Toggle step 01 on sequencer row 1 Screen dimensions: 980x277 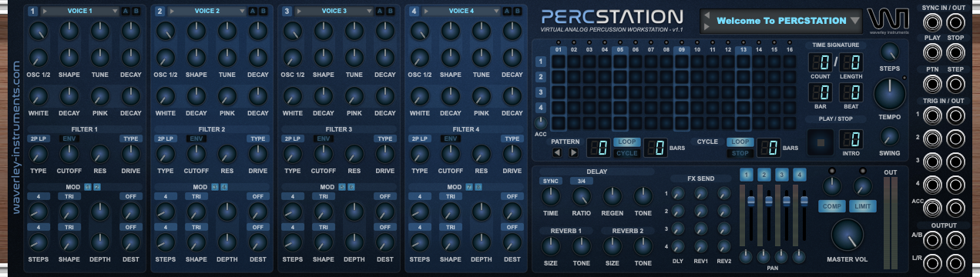(558, 62)
